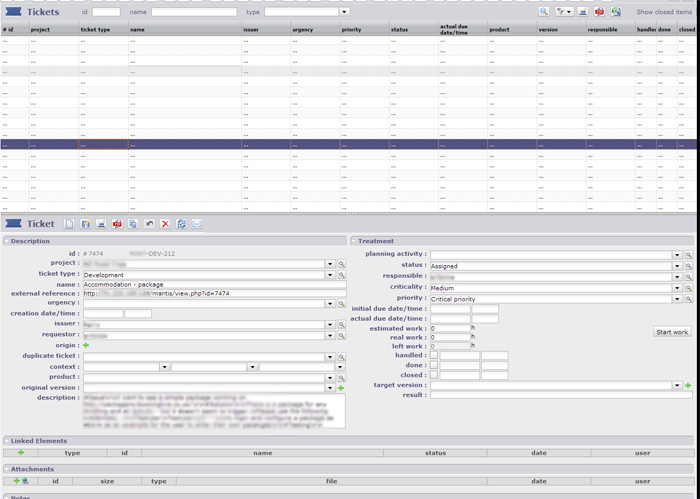Viewport: 700px width, 499px height.
Task: Click Show closed items link
Action: pos(665,12)
